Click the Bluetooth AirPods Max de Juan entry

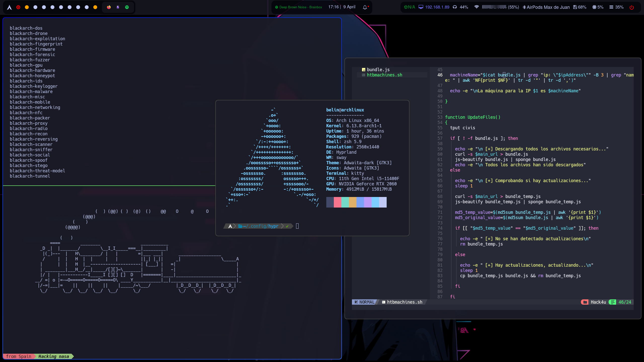pos(546,7)
